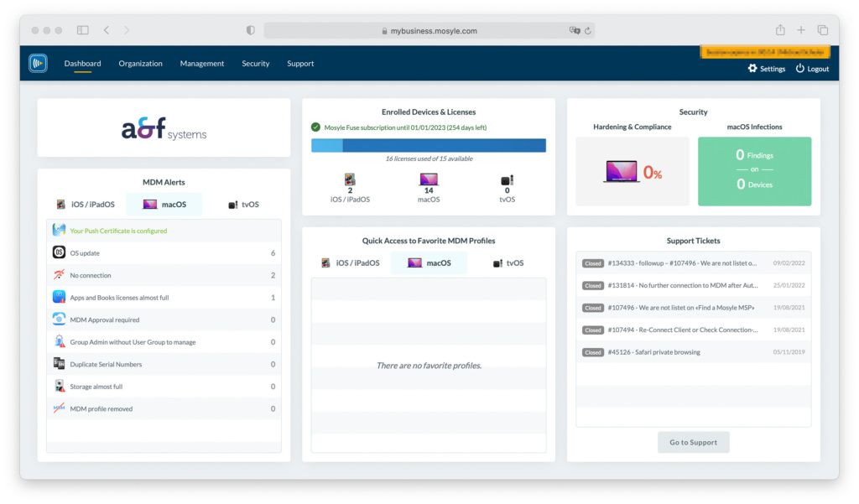Open the Security navigation menu
The height and width of the screenshot is (504, 859).
point(256,64)
